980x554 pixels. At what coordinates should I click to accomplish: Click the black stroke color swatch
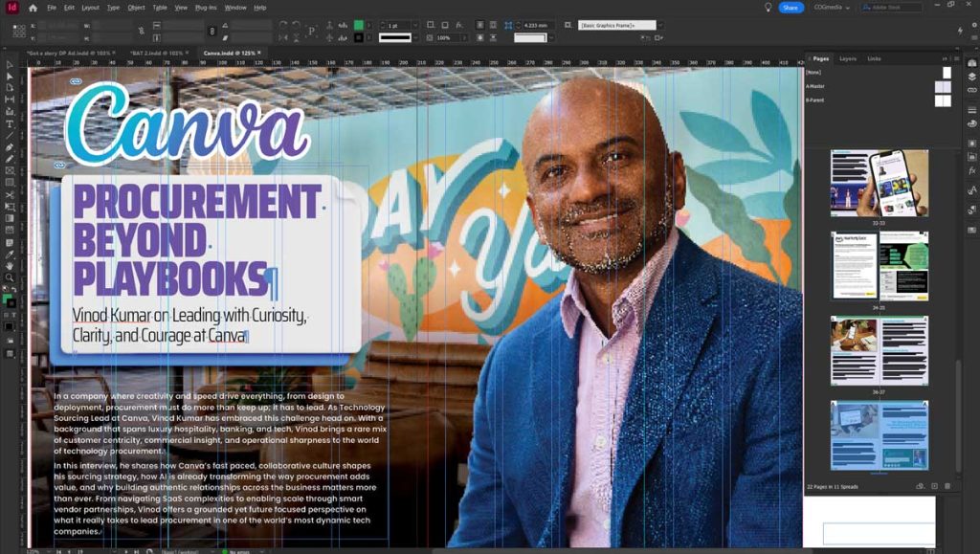(x=359, y=38)
